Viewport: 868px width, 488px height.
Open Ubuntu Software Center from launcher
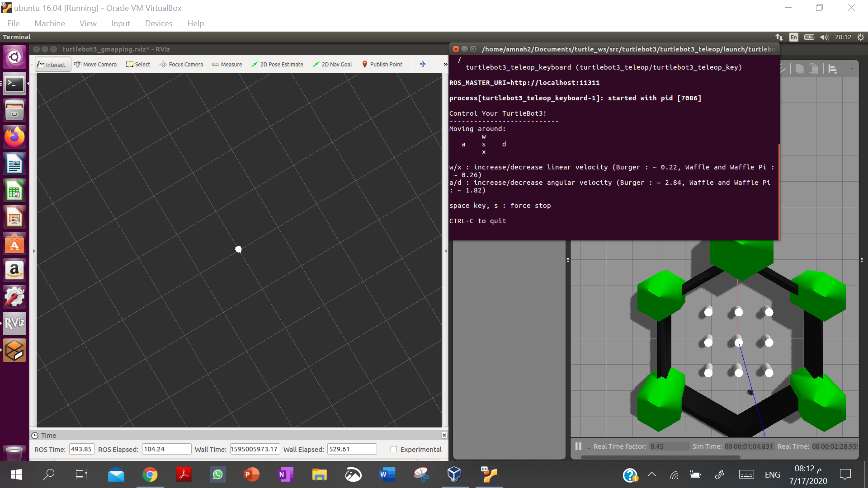coord(14,244)
